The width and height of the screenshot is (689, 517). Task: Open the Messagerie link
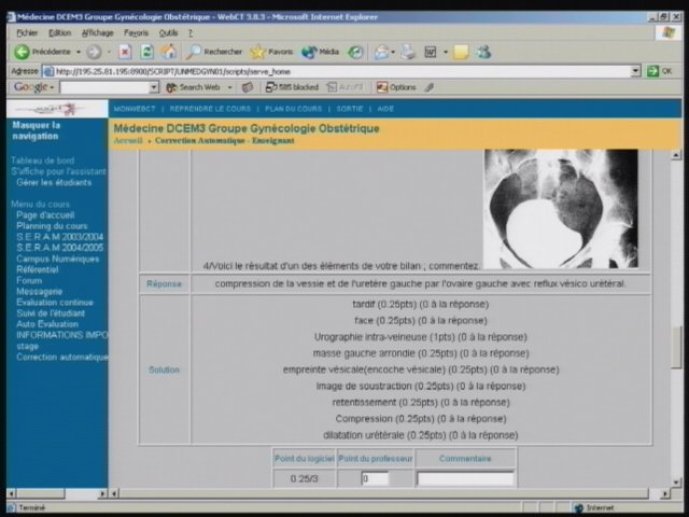pyautogui.click(x=39, y=291)
